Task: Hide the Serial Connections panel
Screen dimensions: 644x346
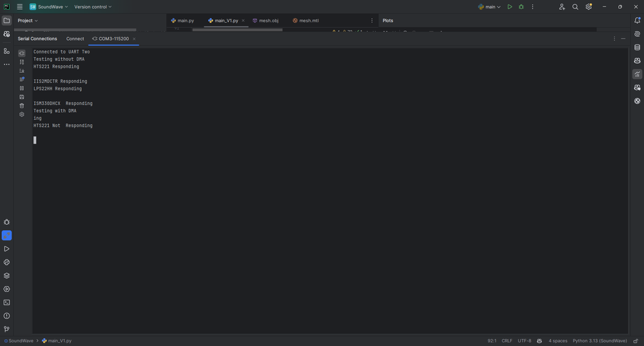Action: click(623, 39)
